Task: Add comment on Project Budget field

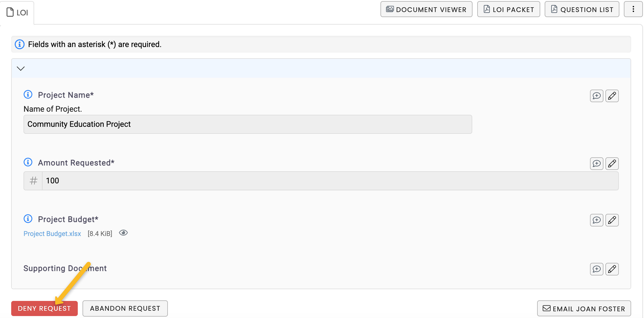Action: click(596, 220)
